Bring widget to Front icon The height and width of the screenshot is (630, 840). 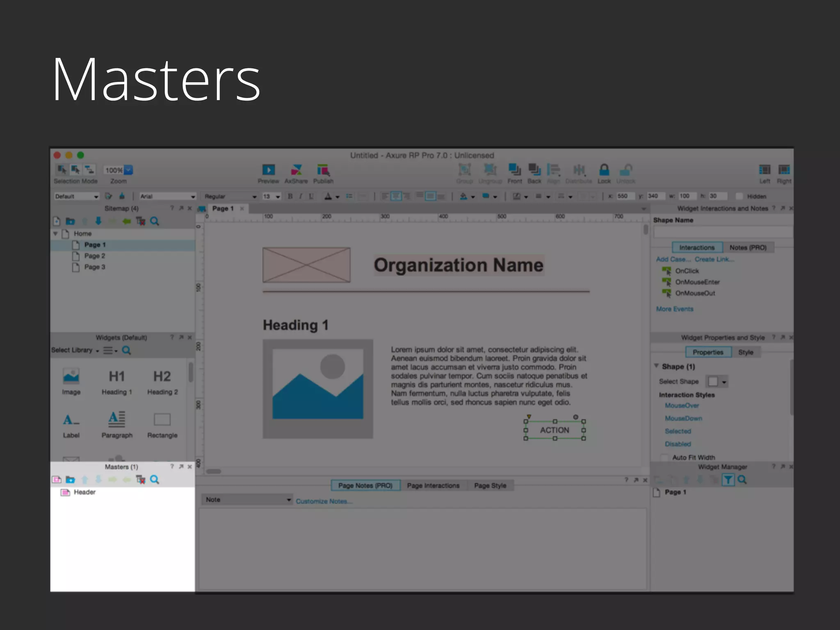click(x=514, y=169)
